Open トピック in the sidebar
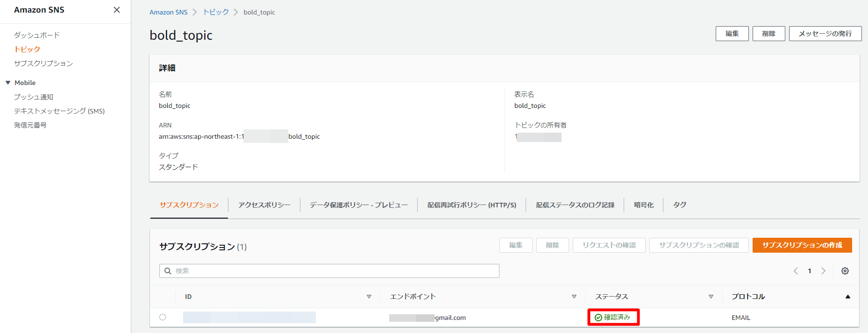Viewport: 868px width, 333px height. (x=27, y=49)
